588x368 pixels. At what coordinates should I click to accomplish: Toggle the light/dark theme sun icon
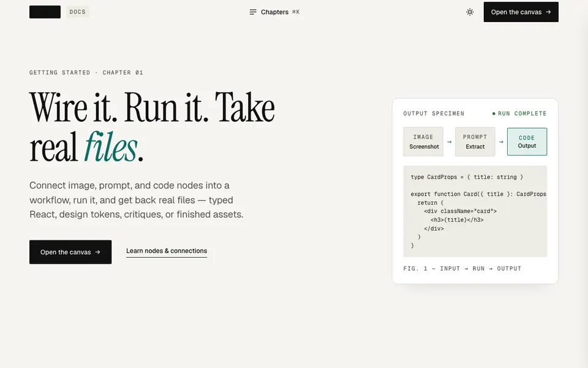(x=470, y=12)
